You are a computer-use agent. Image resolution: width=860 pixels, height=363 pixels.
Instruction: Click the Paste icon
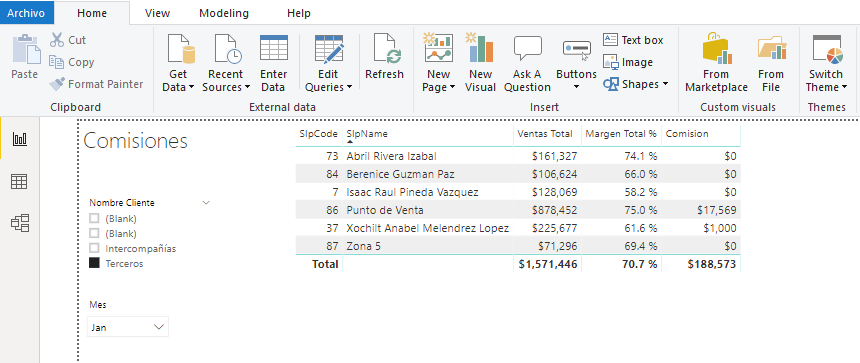(26, 49)
